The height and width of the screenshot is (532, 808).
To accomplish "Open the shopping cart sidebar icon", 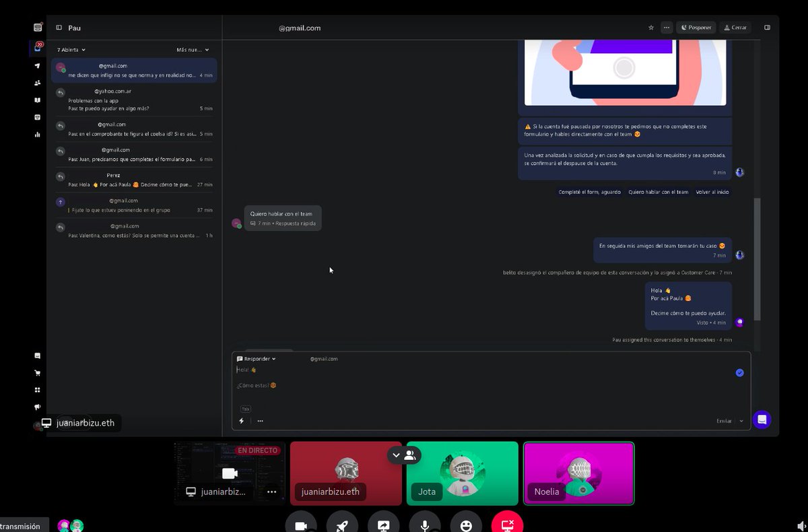I will [38, 373].
